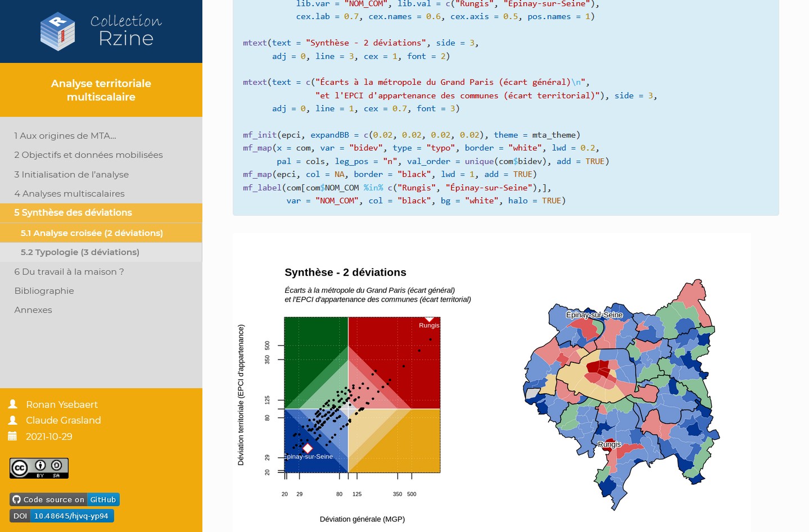Image resolution: width=809 pixels, height=532 pixels.
Task: Select 5.2 Typologie (3 déviations)
Action: [x=80, y=252]
